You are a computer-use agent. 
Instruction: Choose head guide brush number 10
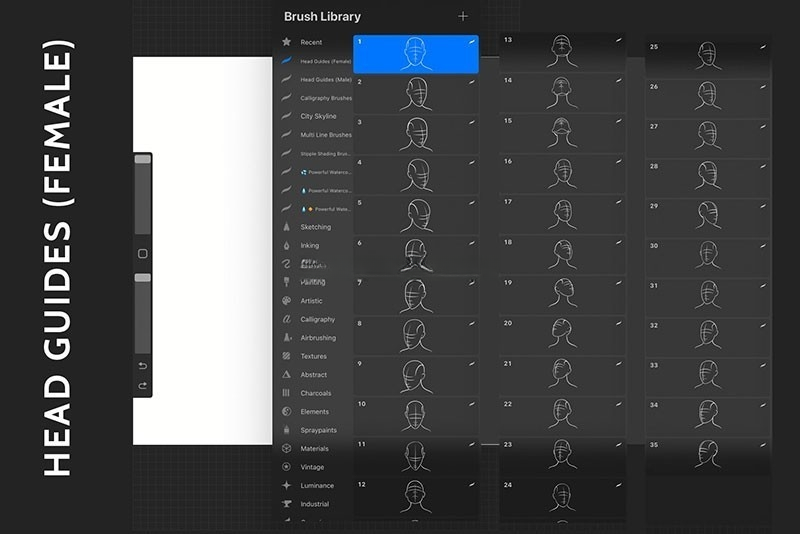[x=416, y=415]
